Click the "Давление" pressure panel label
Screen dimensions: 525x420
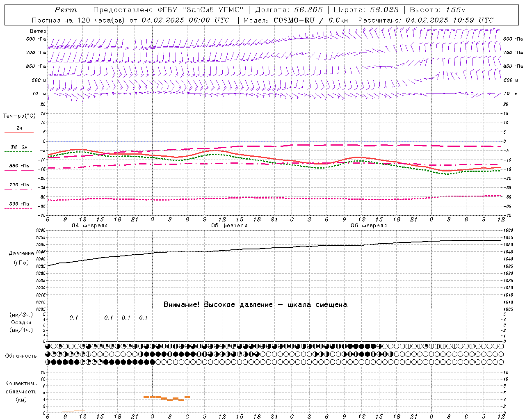21,253
